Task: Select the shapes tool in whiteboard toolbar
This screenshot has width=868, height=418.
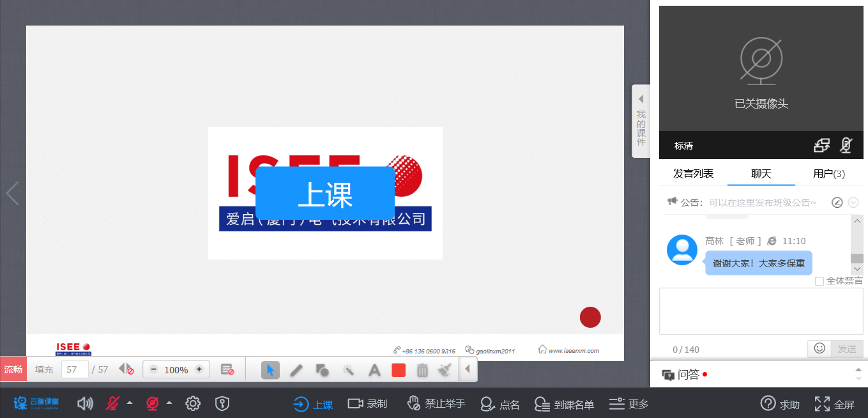Action: pos(322,370)
